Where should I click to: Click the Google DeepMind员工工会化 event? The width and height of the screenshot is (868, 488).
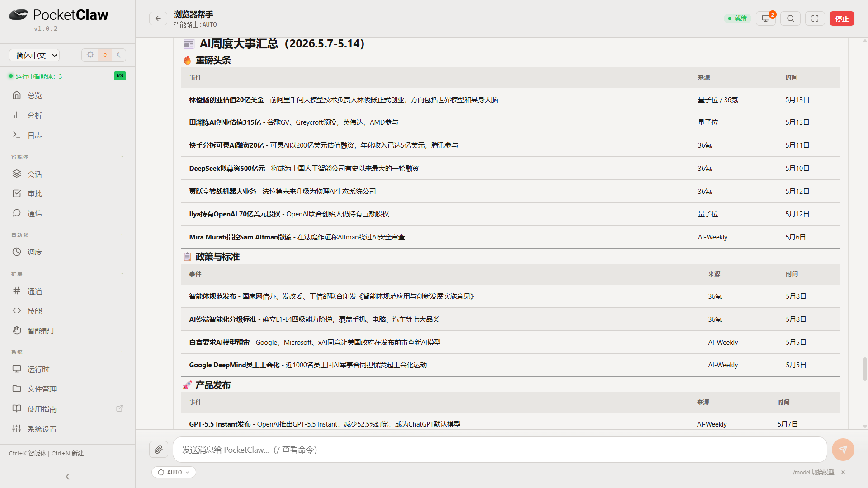pyautogui.click(x=234, y=365)
